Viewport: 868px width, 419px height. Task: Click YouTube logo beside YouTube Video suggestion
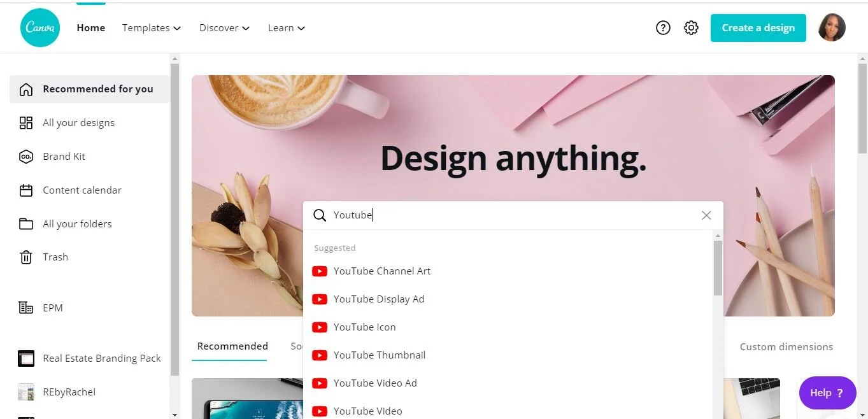pos(320,411)
